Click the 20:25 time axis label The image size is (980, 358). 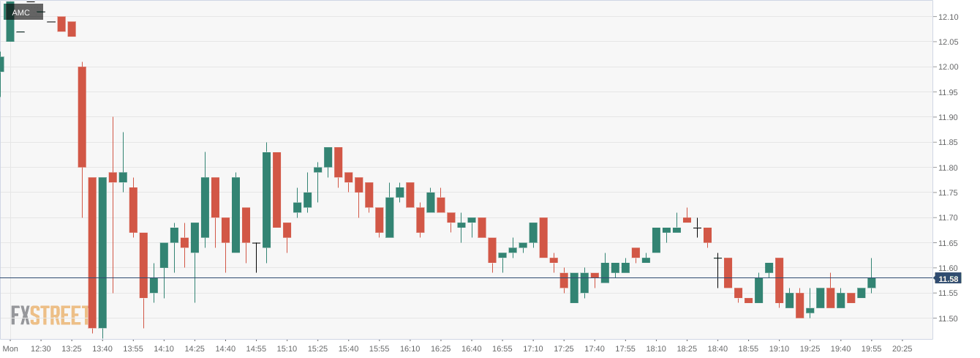tap(902, 348)
